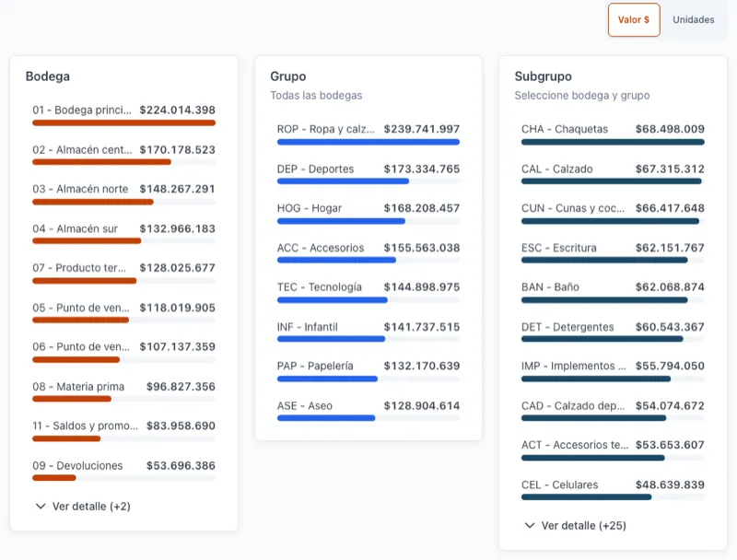Select ASE - Aseo group

click(x=368, y=411)
